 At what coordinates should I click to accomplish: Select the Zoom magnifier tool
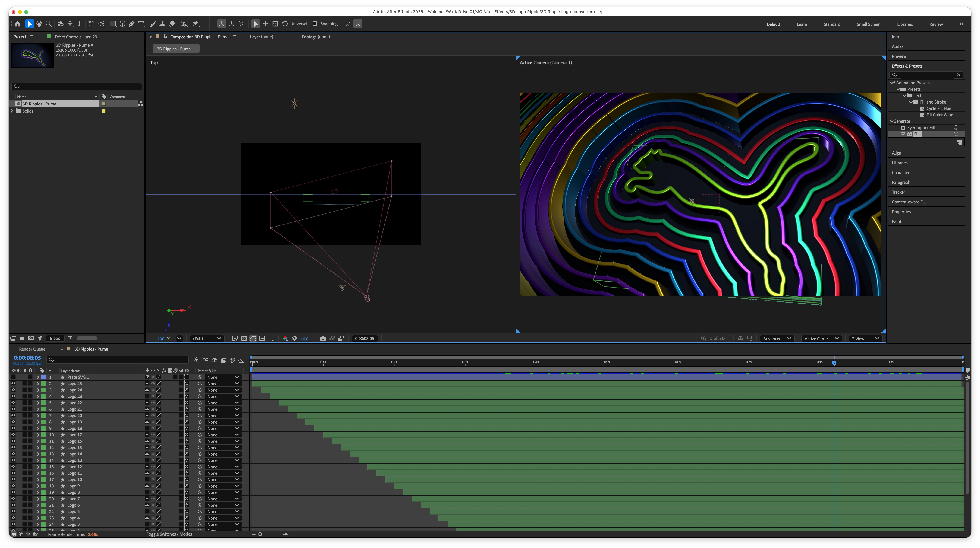[x=48, y=24]
